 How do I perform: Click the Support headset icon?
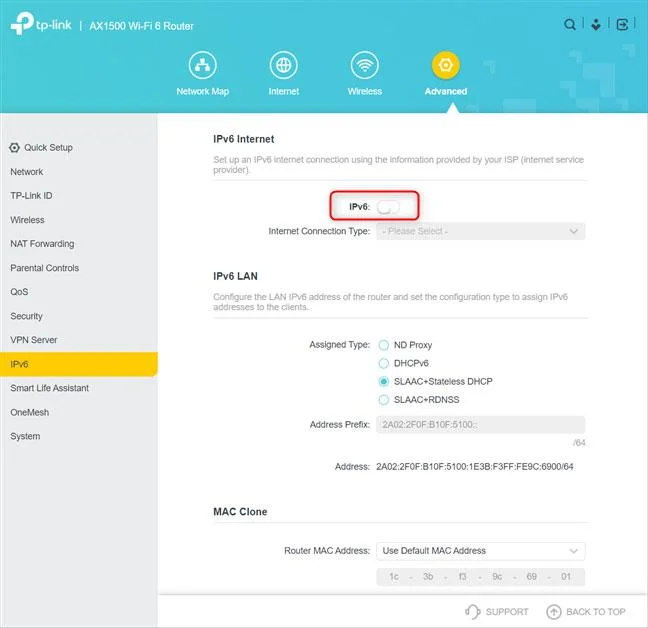[472, 611]
